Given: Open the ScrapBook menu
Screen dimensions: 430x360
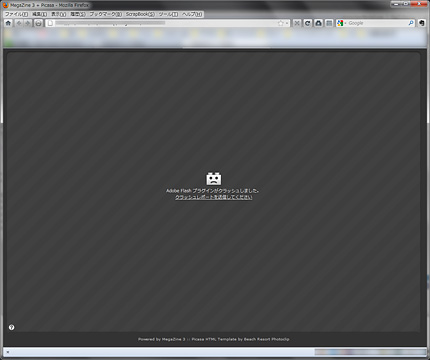Looking at the screenshot, I should click(140, 14).
